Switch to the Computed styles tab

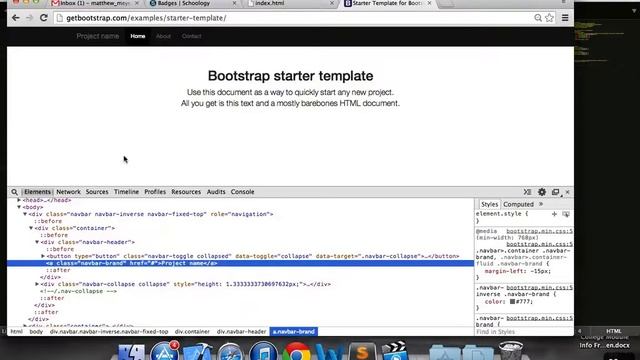[518, 204]
